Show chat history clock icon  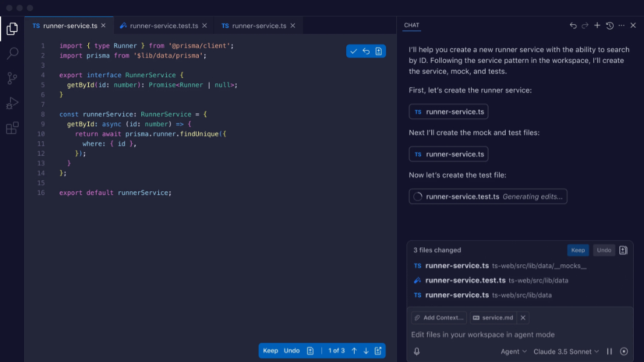click(610, 25)
